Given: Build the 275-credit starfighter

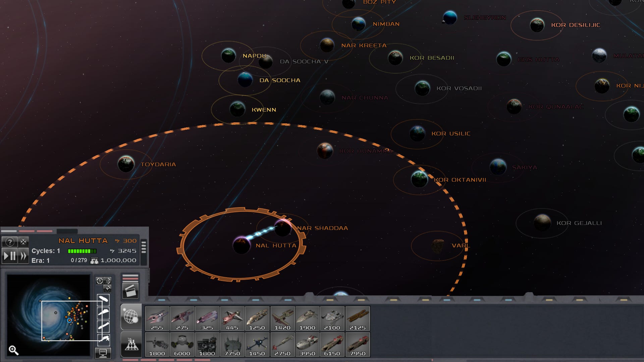Looking at the screenshot, I should (182, 318).
